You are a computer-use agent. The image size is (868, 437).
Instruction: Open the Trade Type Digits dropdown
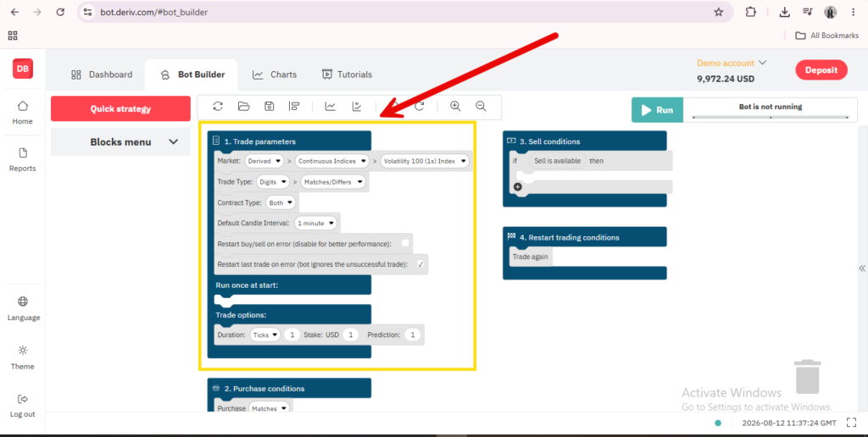[x=273, y=182]
